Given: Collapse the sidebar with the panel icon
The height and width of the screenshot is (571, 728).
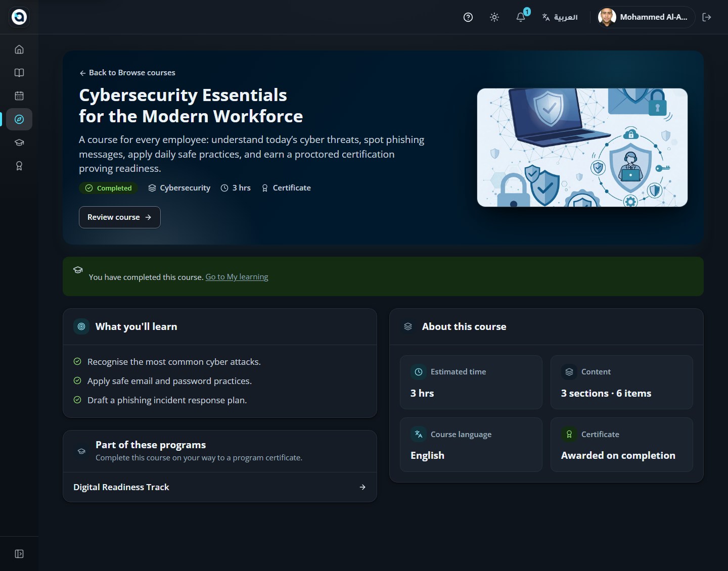Looking at the screenshot, I should point(19,554).
